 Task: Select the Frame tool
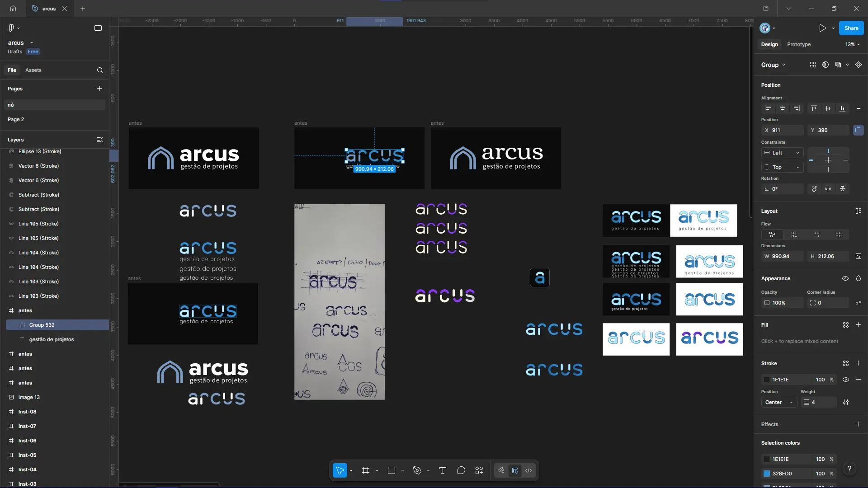click(x=366, y=470)
